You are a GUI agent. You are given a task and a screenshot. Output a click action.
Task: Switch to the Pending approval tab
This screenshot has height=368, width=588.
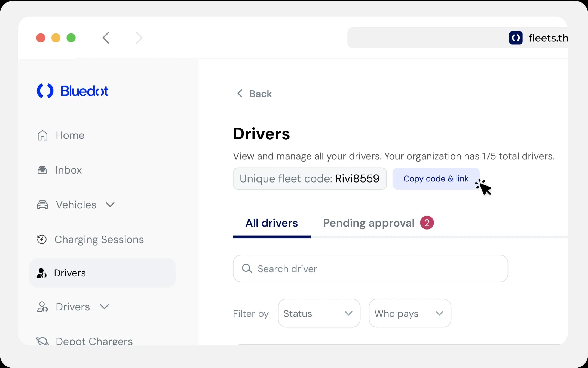point(369,223)
